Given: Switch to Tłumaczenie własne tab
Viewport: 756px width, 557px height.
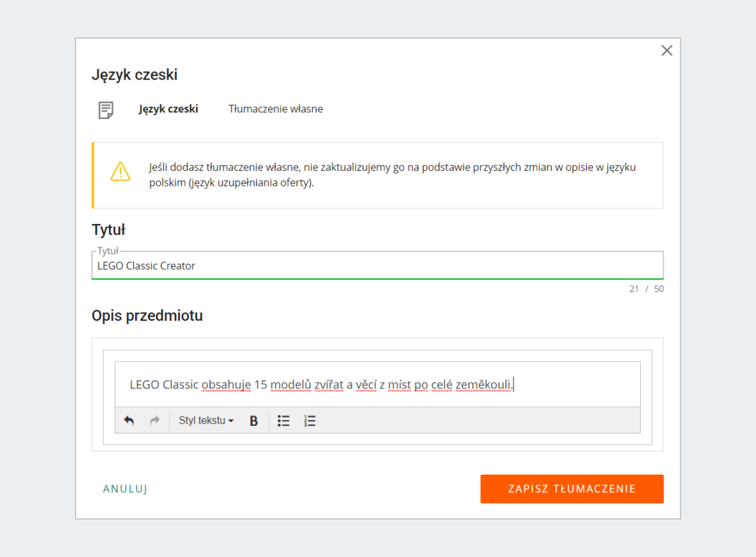Looking at the screenshot, I should pos(275,109).
